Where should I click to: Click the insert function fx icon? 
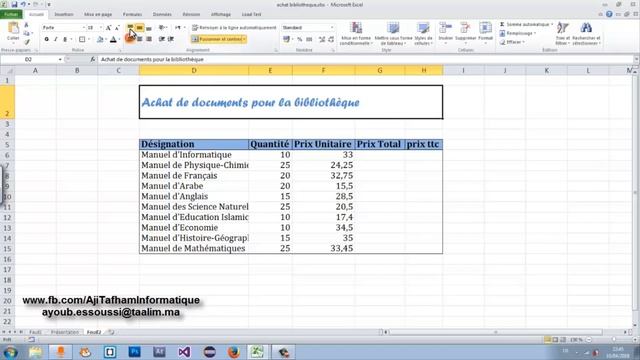tap(93, 60)
